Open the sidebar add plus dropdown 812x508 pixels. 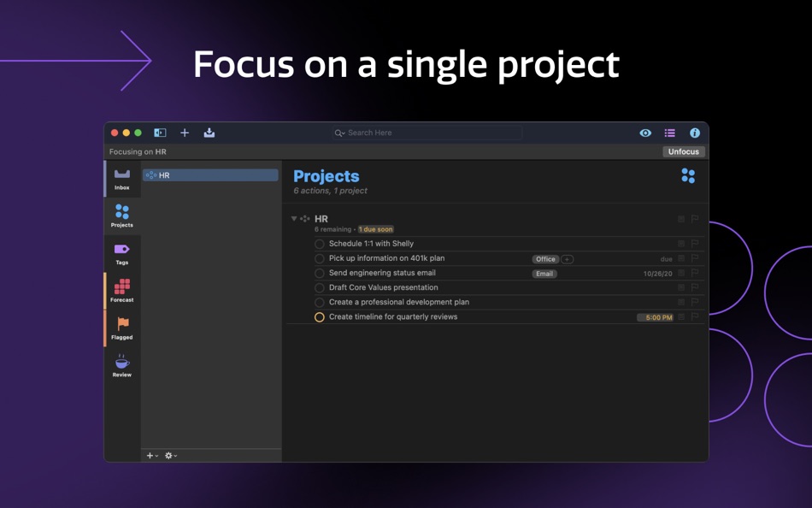click(x=152, y=455)
